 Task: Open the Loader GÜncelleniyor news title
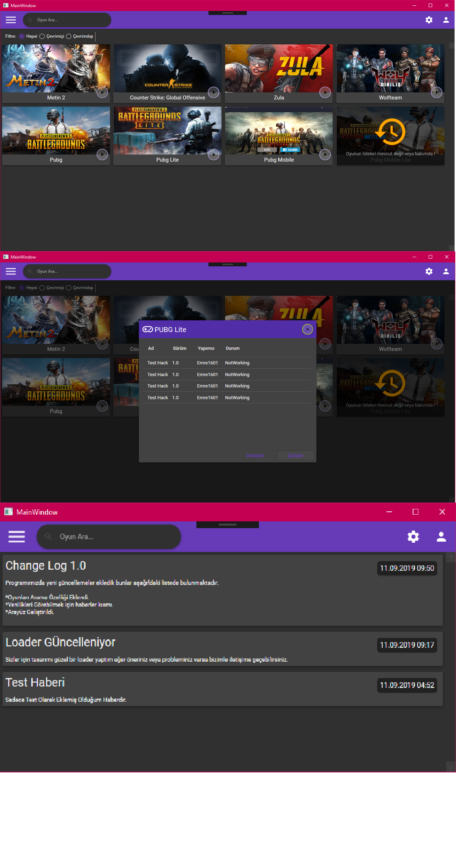click(x=60, y=642)
